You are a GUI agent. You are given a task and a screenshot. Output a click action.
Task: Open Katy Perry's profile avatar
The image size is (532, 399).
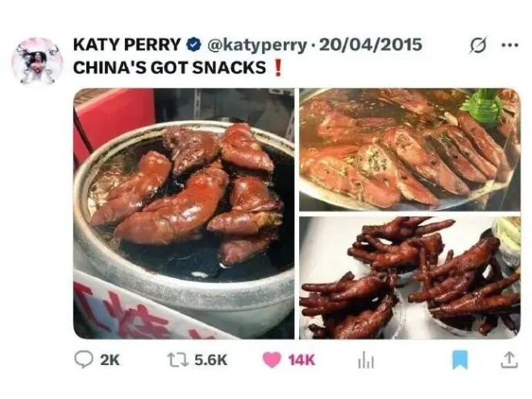[37, 60]
